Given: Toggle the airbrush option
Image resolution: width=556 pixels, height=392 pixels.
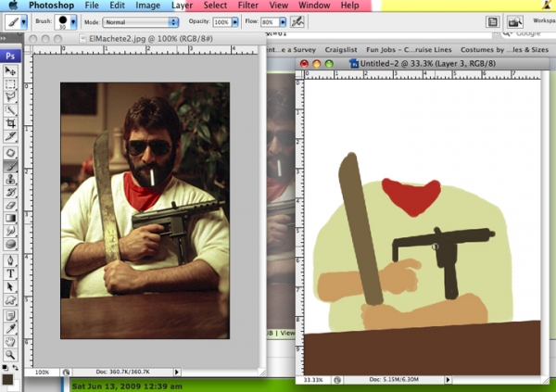Looking at the screenshot, I should coord(297,22).
